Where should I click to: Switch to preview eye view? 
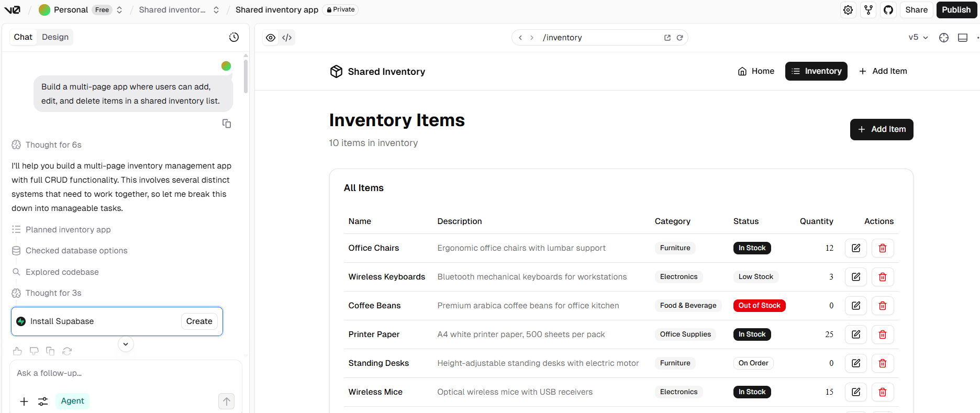point(271,38)
